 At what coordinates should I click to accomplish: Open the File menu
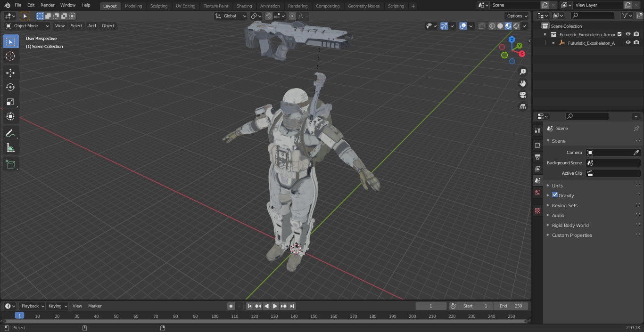coord(18,5)
